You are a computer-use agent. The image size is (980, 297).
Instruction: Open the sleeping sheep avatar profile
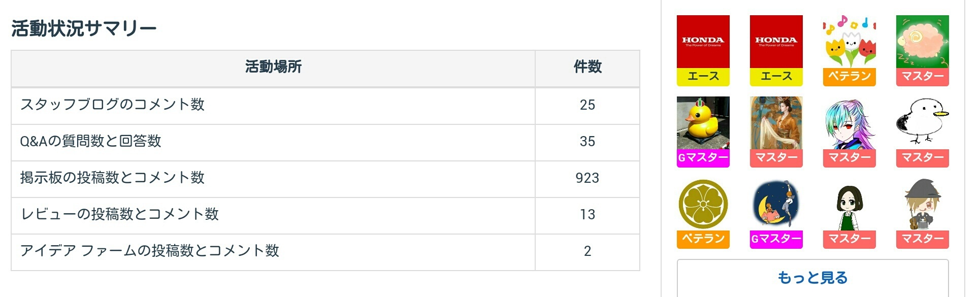[922, 42]
